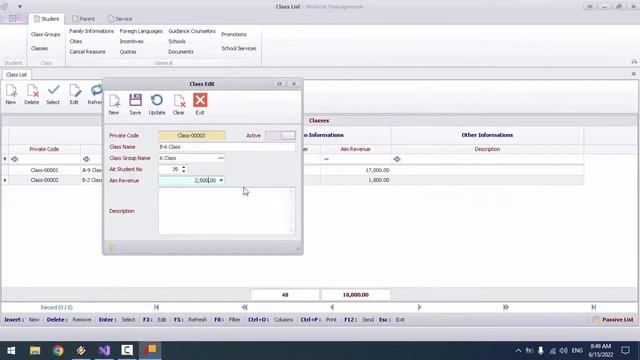Maximize the Class Edit dialog
Viewport: 640px width, 360px height.
(x=280, y=84)
